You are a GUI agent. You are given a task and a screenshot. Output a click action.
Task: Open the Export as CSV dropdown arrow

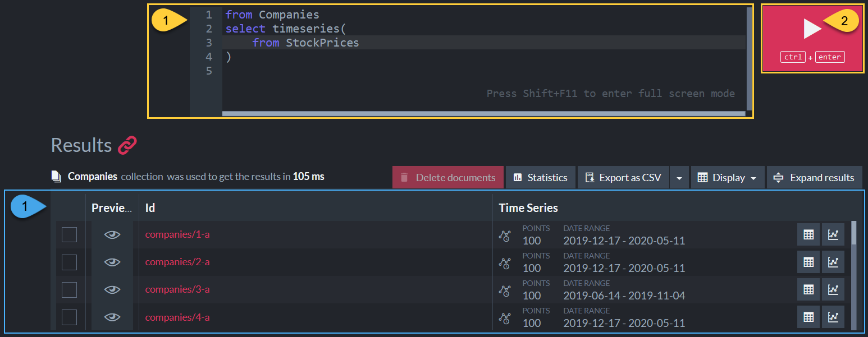click(679, 178)
